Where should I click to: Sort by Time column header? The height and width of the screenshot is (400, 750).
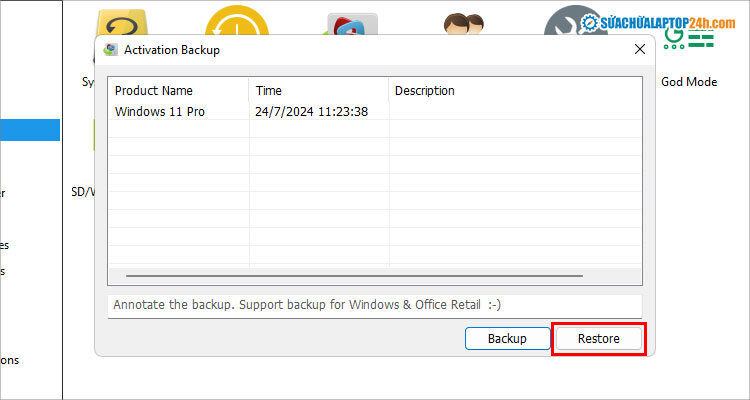[319, 90]
